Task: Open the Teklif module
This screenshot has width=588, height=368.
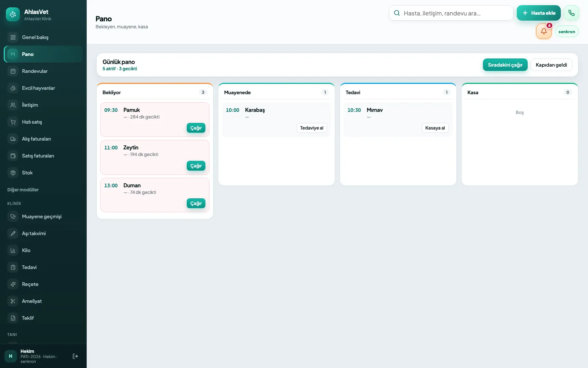Action: (43, 318)
